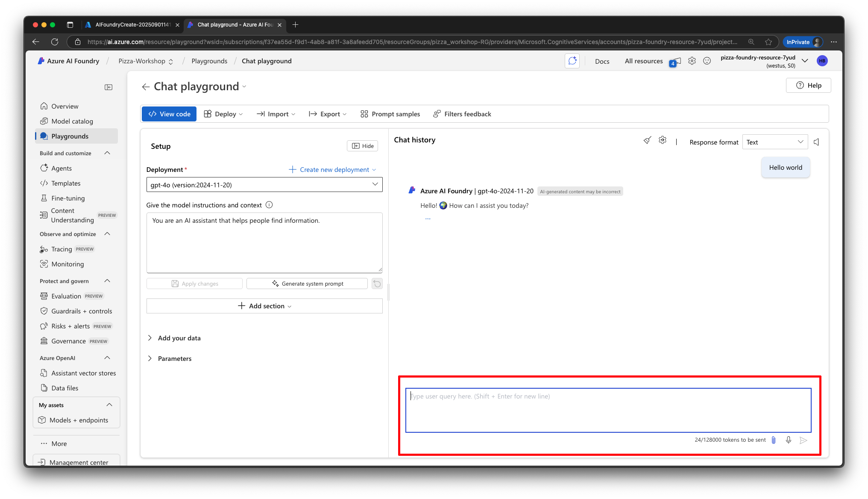Click the speaker icon in chat header
868x499 pixels.
816,142
